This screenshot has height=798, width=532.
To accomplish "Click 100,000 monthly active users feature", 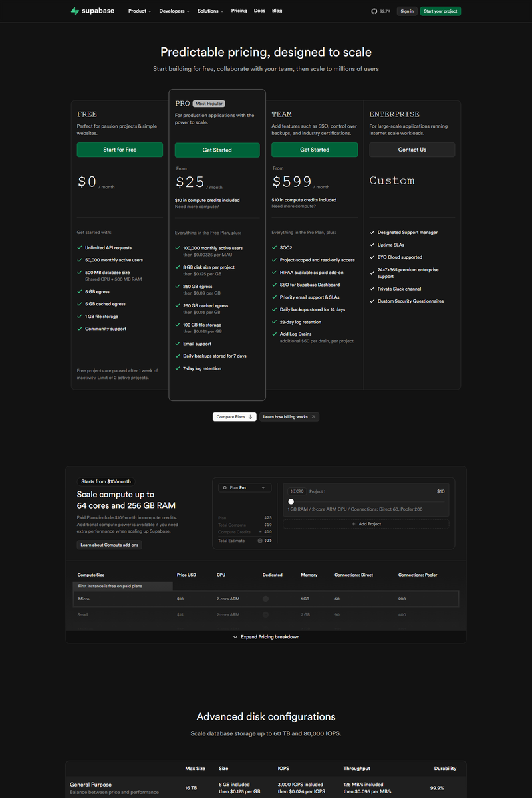I will point(213,248).
